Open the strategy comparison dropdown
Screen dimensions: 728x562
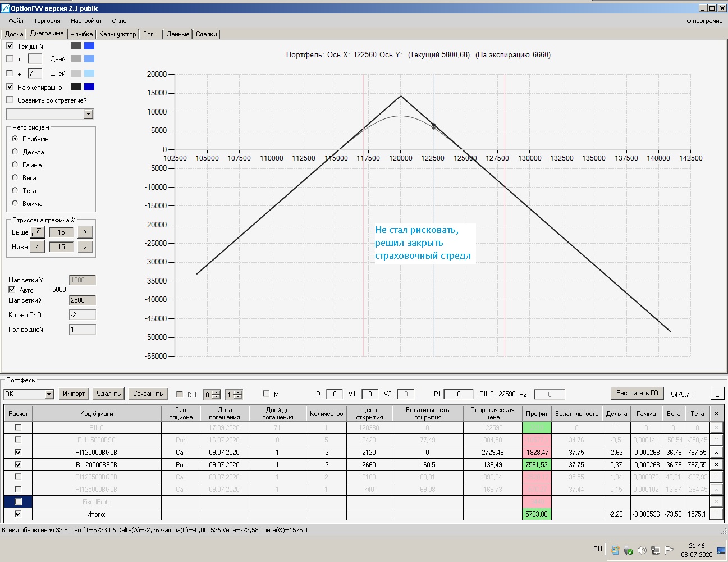click(88, 114)
